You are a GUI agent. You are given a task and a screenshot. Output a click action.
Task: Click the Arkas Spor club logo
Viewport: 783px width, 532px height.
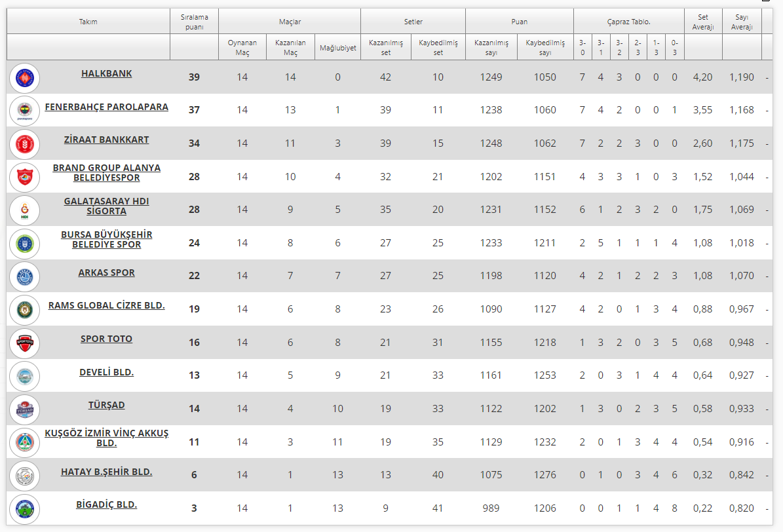[25, 276]
